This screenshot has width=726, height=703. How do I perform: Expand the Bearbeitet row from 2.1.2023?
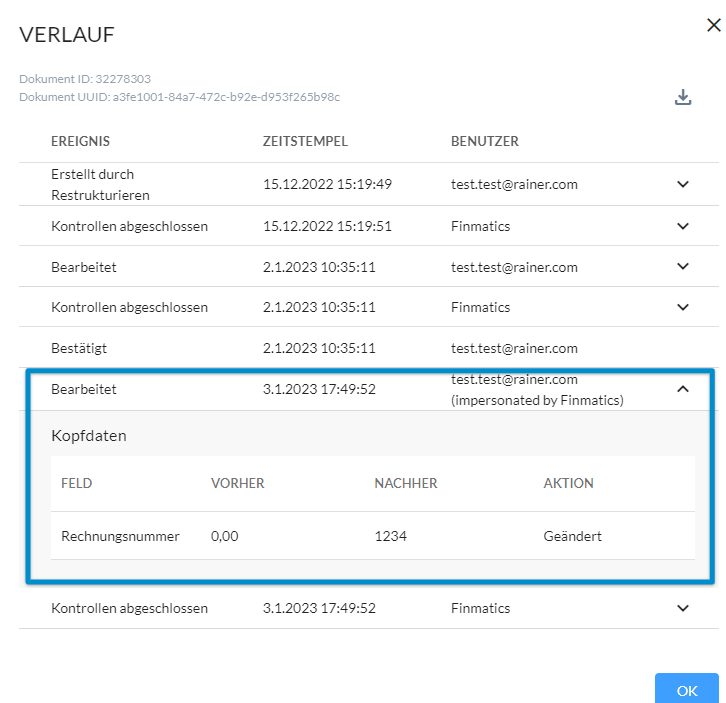click(682, 266)
